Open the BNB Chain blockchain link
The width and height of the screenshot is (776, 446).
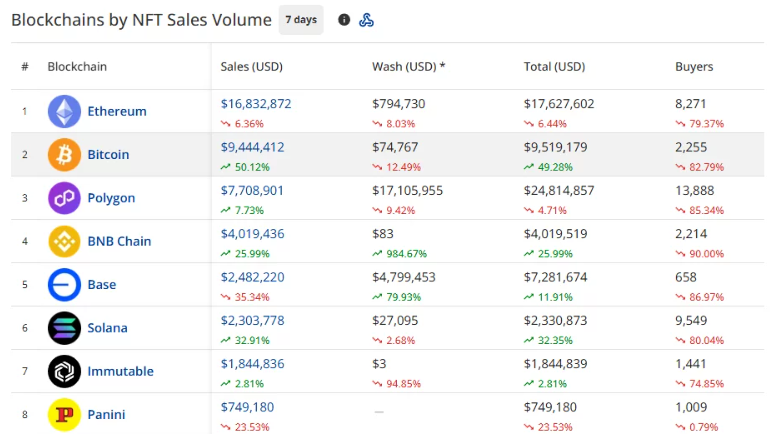tap(119, 241)
